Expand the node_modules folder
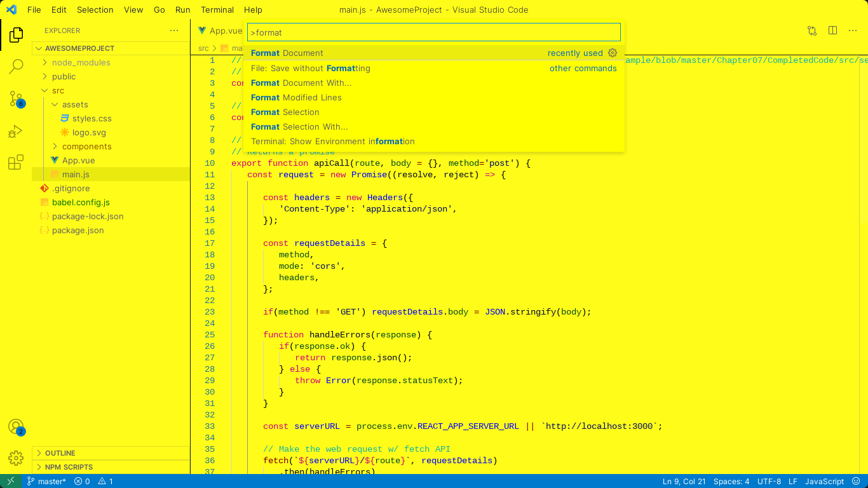Screen dimensions: 868x488 click(81, 62)
